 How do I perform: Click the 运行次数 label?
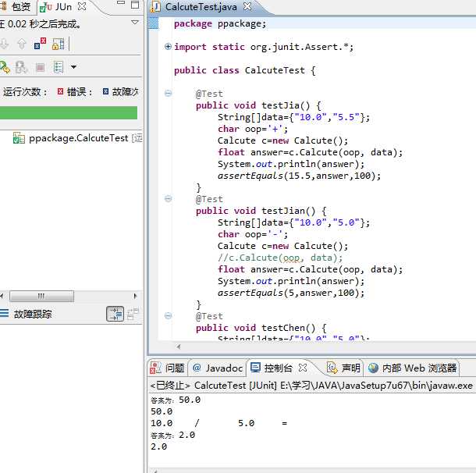coord(25,91)
